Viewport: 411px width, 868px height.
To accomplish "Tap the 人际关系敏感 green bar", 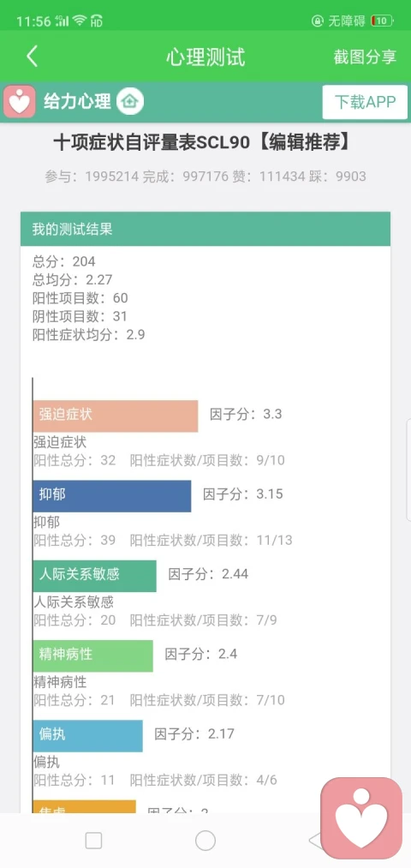I will [x=94, y=576].
